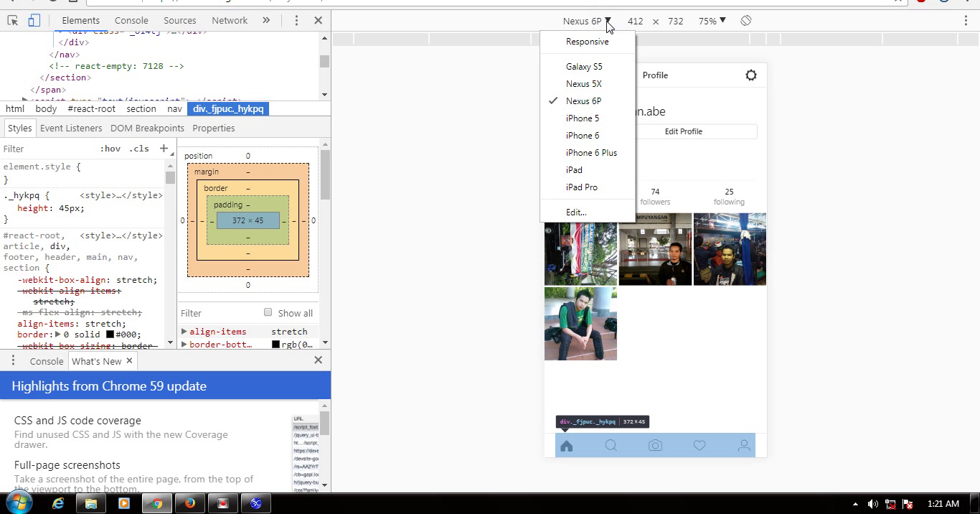
Task: Expand the border shorthand triangle
Action: click(x=57, y=335)
